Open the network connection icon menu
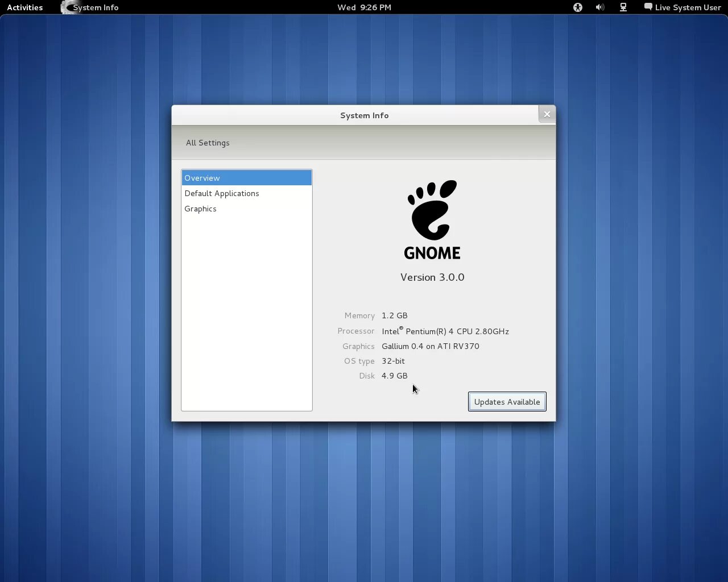 pos(623,7)
